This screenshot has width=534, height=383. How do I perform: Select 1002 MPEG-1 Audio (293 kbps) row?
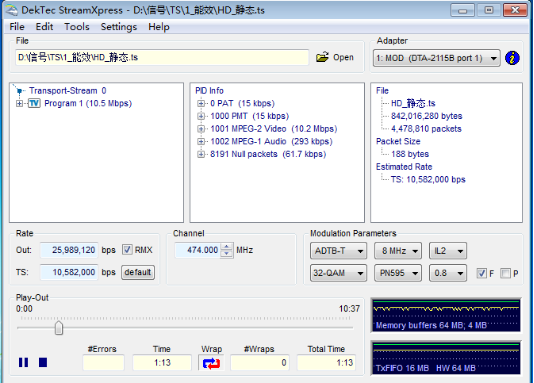tap(271, 141)
